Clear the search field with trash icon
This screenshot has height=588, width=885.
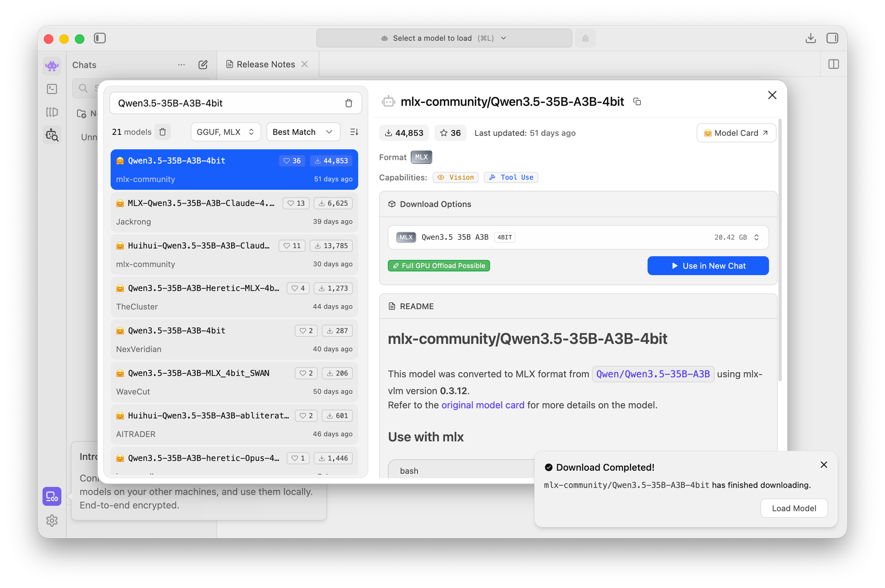point(349,103)
